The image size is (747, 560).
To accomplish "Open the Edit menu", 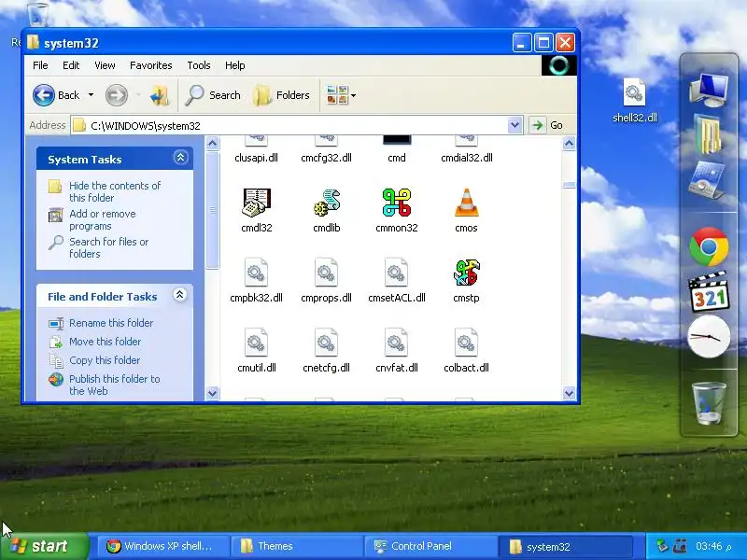I will (71, 65).
